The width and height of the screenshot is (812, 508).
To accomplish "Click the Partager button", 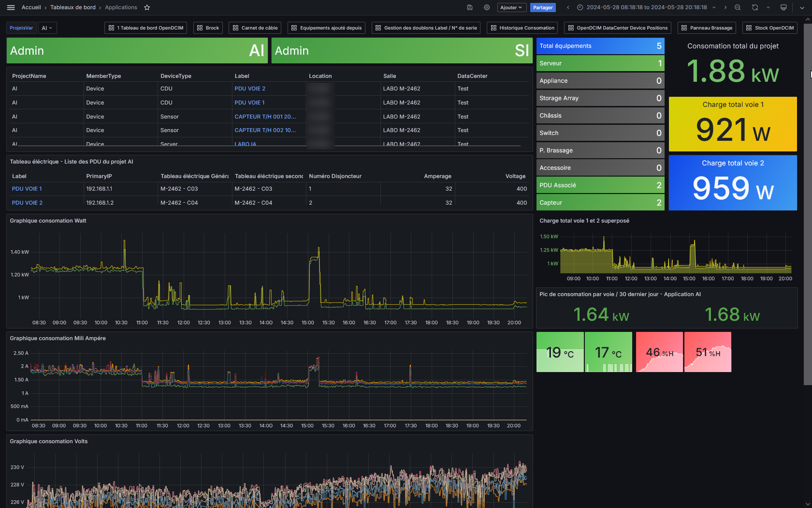I will coord(543,7).
